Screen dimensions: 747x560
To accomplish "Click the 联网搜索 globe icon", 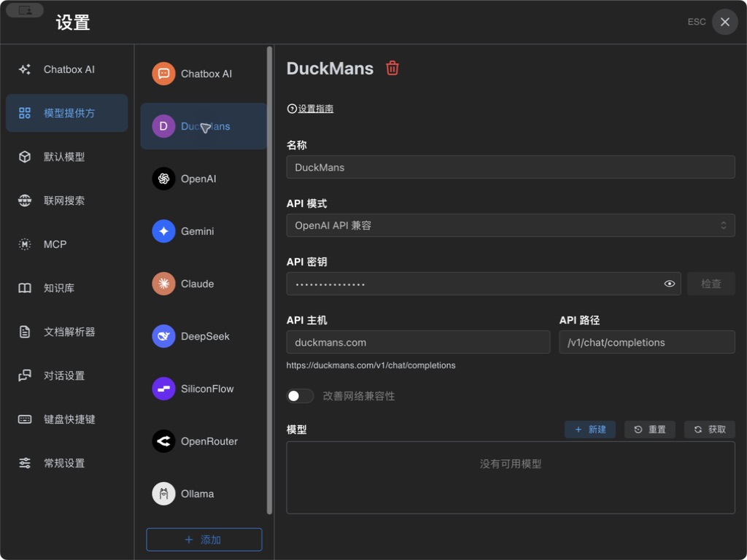I will (25, 201).
